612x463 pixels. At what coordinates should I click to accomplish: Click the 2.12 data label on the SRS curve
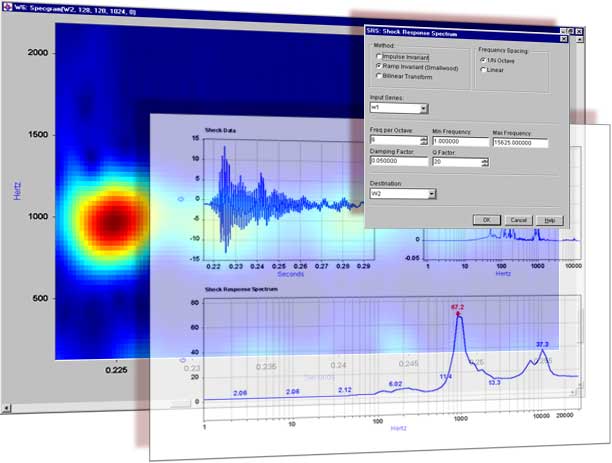click(x=345, y=390)
